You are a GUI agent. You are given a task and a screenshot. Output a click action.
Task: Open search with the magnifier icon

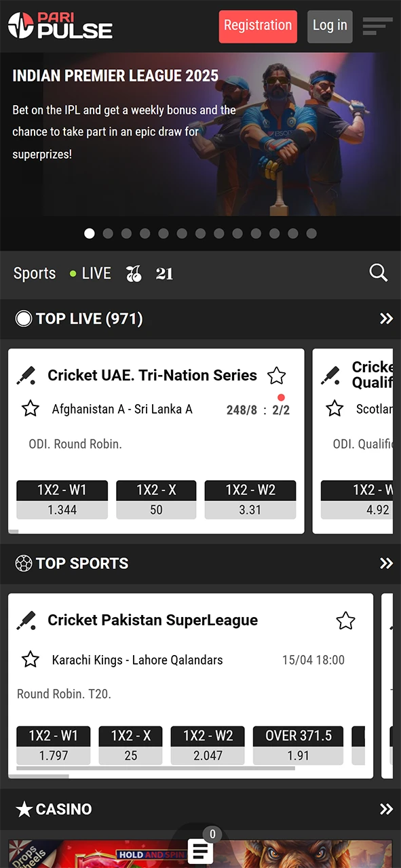click(x=378, y=273)
